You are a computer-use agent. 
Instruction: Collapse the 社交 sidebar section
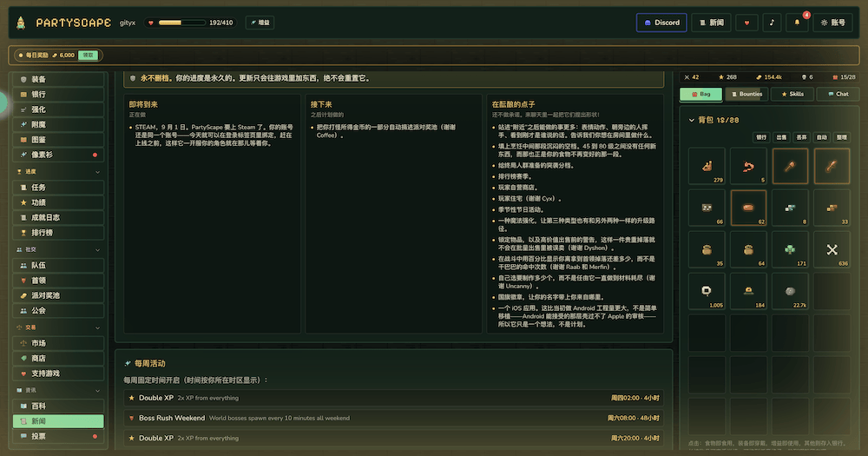tap(58, 250)
